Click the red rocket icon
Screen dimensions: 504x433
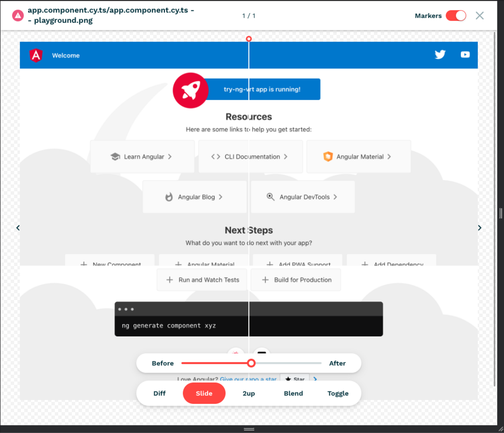click(190, 90)
